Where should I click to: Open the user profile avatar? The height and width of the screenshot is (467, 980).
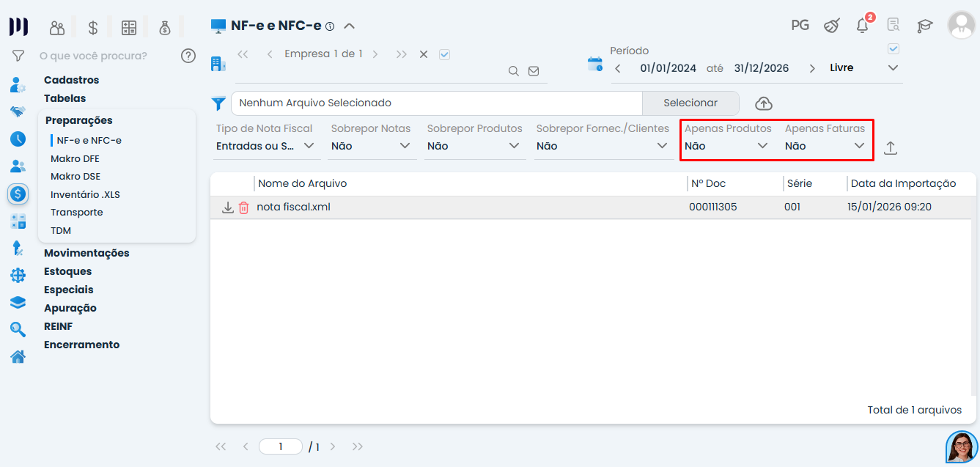click(962, 25)
